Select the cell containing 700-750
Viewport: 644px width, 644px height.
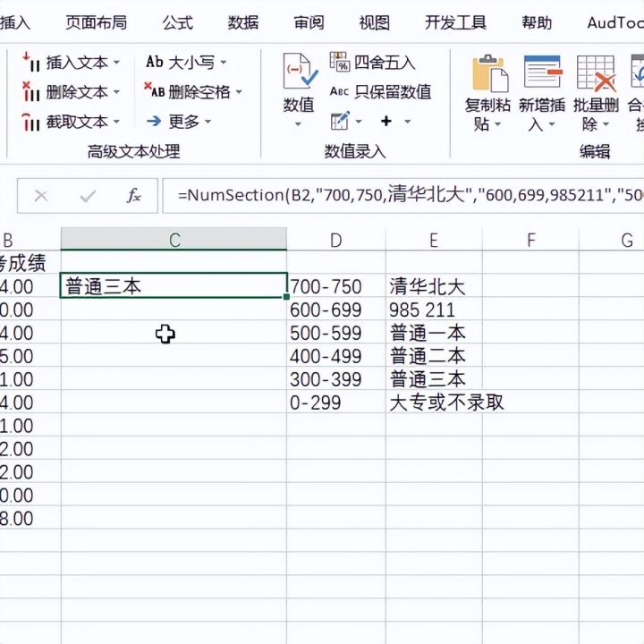[336, 286]
